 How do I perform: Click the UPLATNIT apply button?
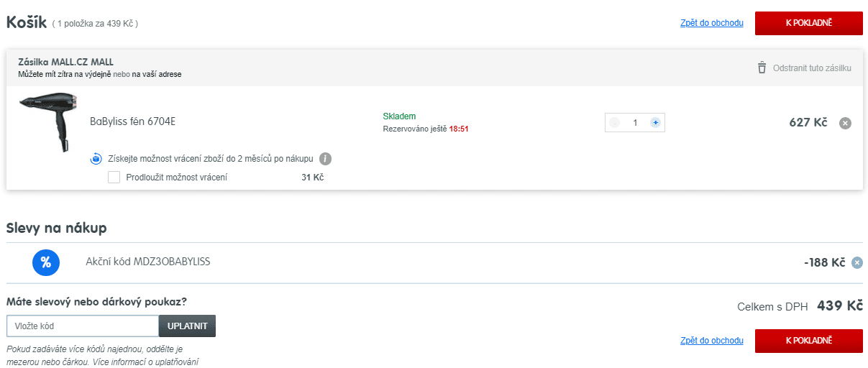click(x=187, y=326)
